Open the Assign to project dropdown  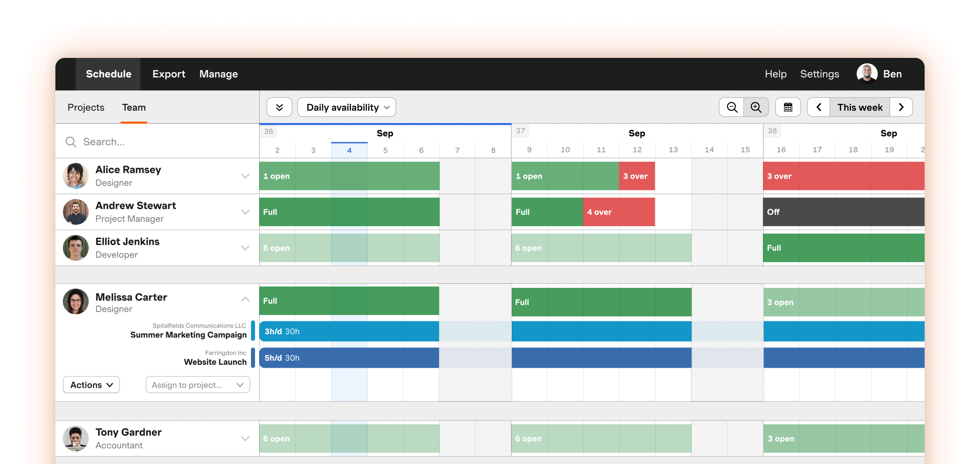coord(198,385)
